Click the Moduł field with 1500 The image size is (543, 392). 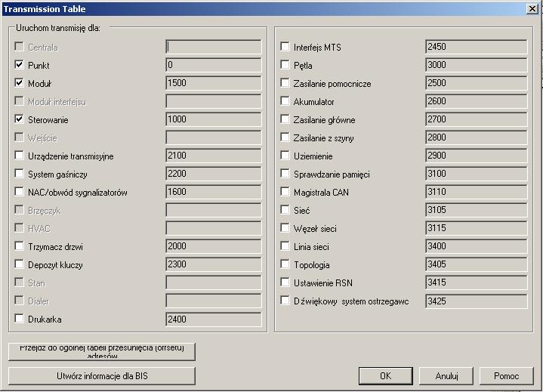[x=214, y=83]
